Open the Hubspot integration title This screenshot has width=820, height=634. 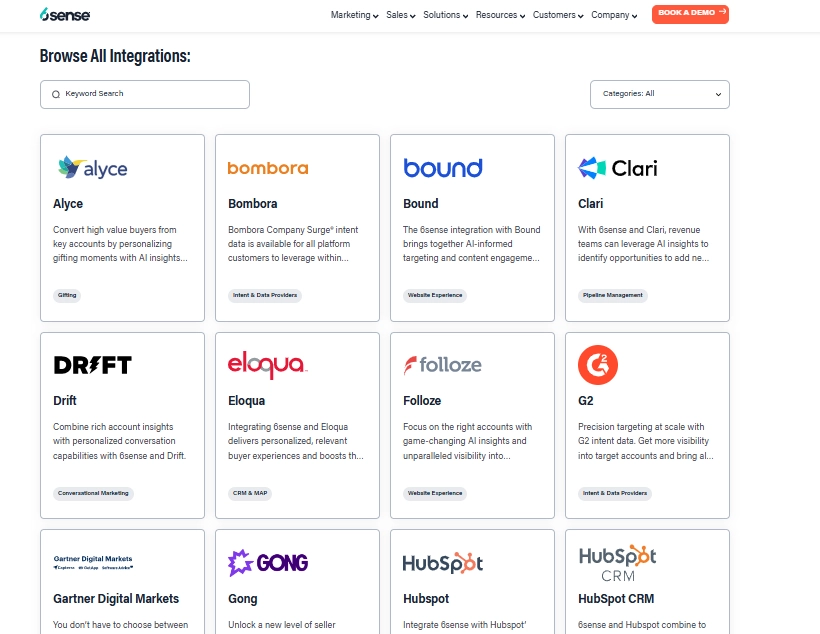426,598
